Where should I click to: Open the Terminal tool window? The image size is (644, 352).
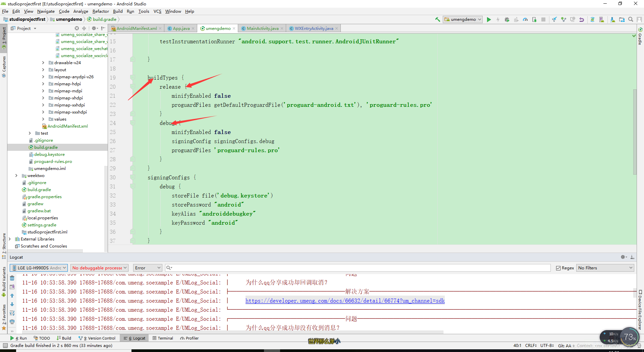click(163, 338)
